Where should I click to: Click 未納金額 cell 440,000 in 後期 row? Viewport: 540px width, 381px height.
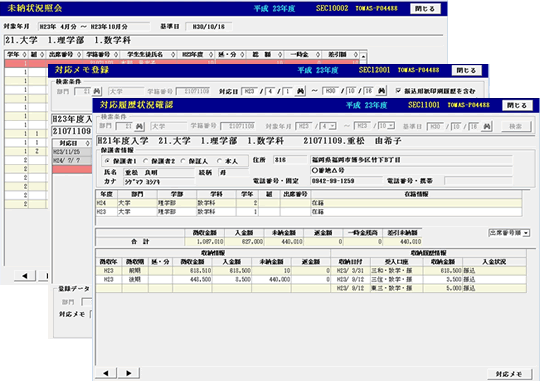pyautogui.click(x=271, y=279)
